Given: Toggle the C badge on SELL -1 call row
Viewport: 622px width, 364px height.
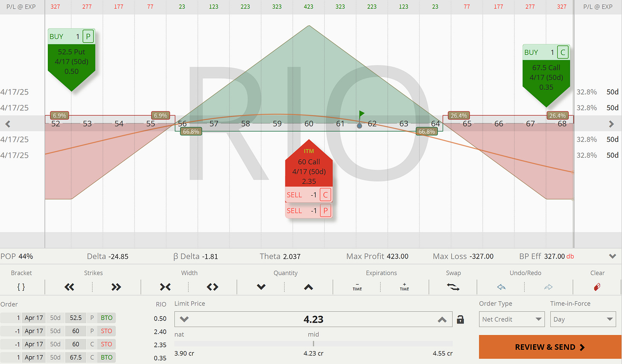Looking at the screenshot, I should [326, 195].
